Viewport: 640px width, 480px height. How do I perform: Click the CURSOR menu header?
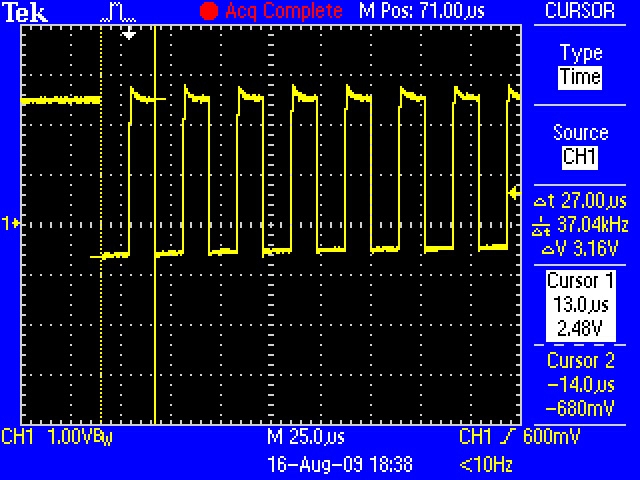[581, 11]
